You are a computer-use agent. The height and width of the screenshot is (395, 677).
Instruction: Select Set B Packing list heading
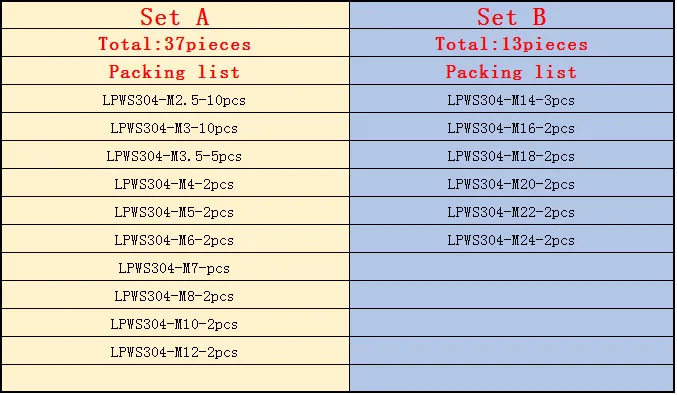pos(512,71)
